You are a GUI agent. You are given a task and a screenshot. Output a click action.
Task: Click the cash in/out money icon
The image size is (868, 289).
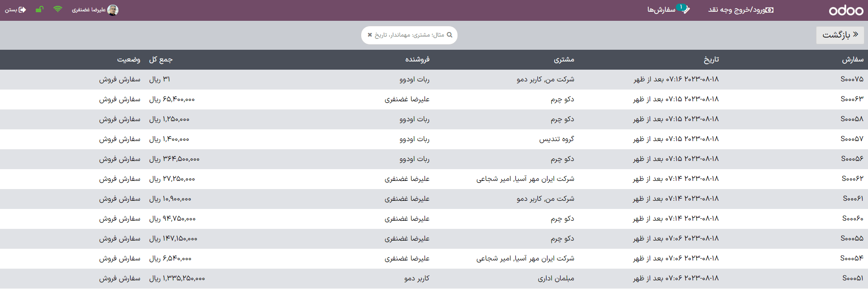[x=769, y=10]
